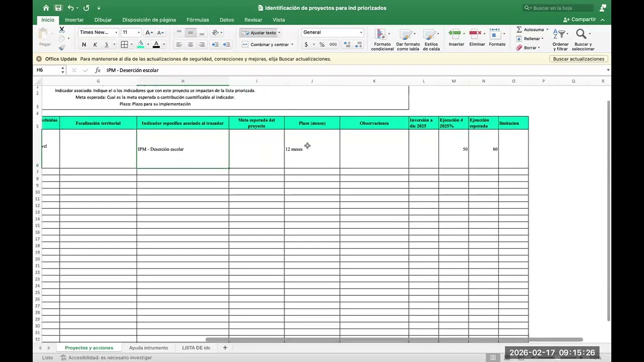Open the Fórmulas ribbon tab
This screenshot has width=644, height=362.
point(198,20)
